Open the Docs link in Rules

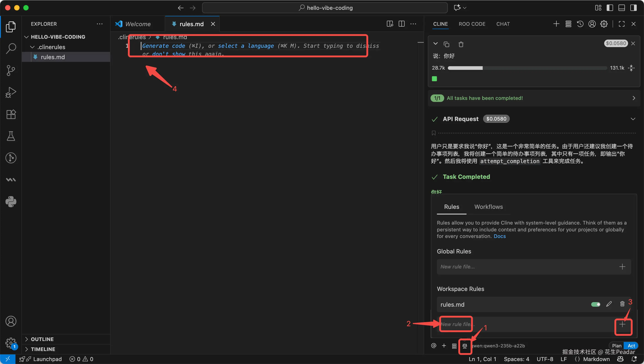[499, 236]
